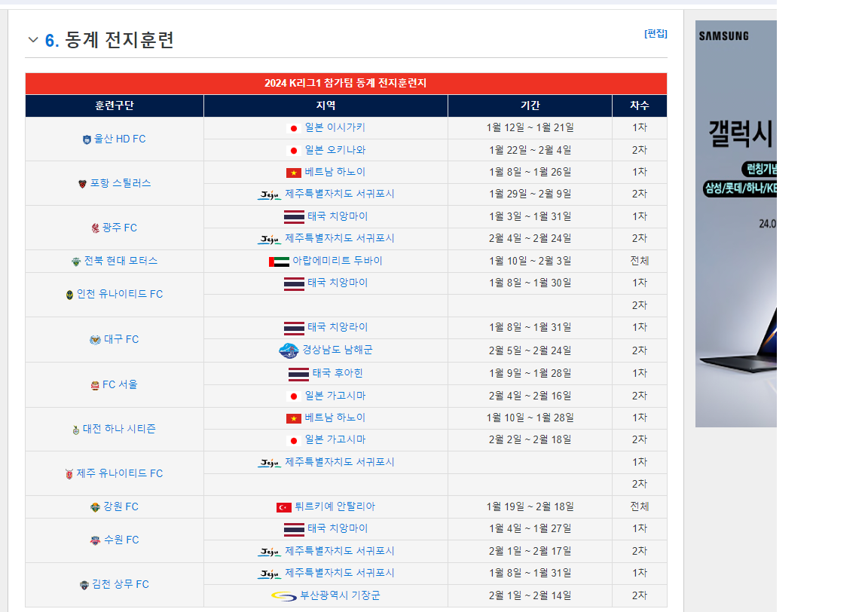Select the date cell 2월 1일 ~ 2월 14일
Viewport: 868px width, 612px height.
coord(530,595)
